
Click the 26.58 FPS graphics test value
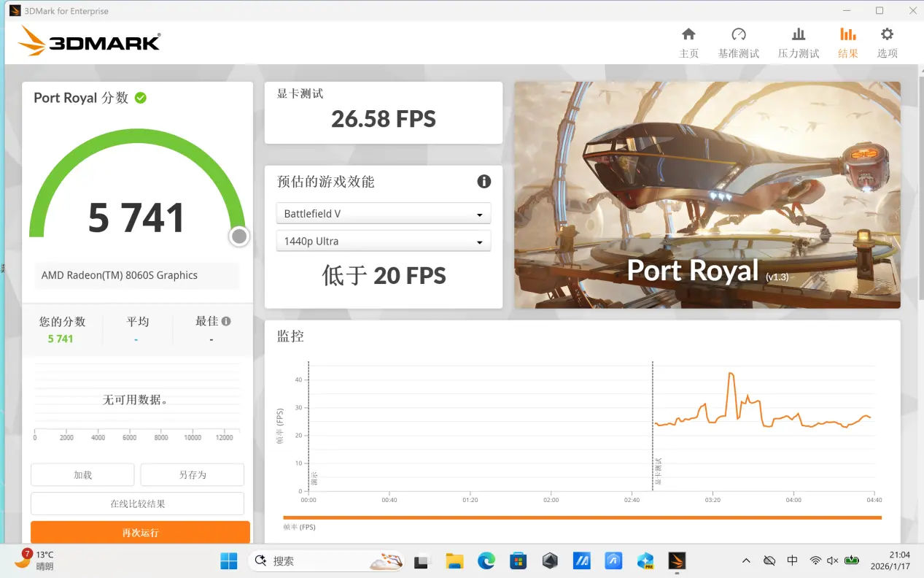click(x=384, y=118)
